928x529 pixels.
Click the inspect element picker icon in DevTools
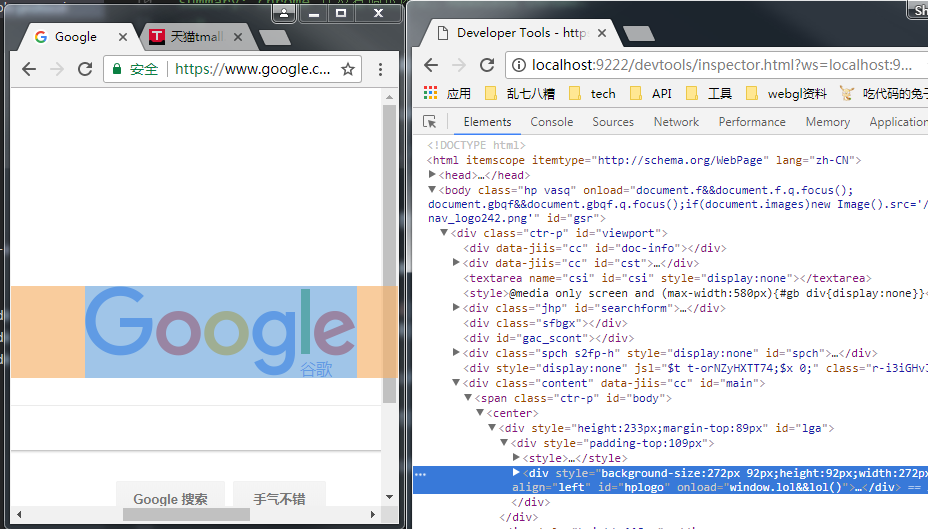coord(430,122)
